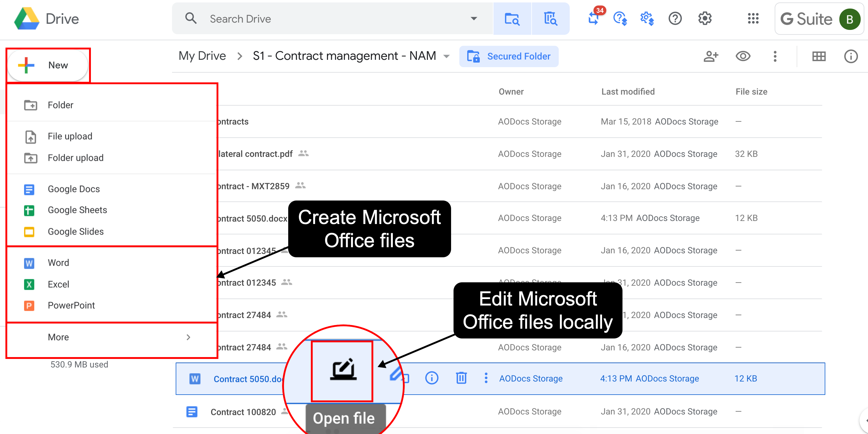Click the search magnifier icon
Image resolution: width=868 pixels, height=434 pixels.
click(x=191, y=18)
